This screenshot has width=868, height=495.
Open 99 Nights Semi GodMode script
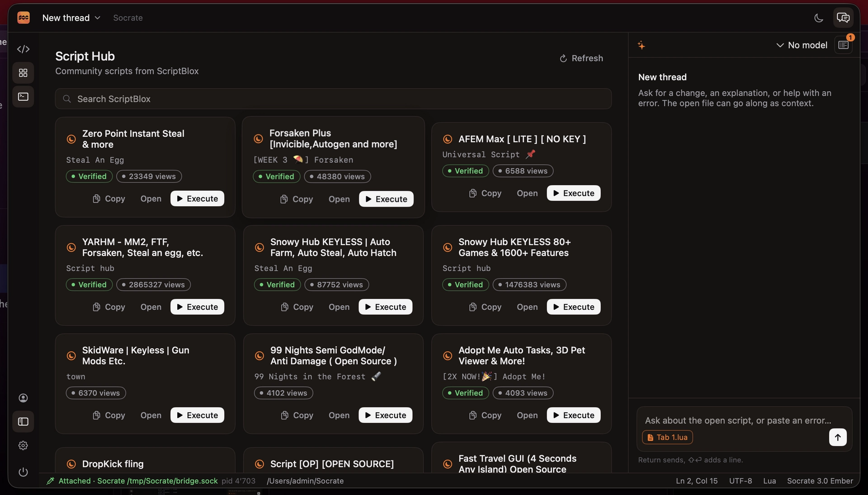[x=339, y=416]
